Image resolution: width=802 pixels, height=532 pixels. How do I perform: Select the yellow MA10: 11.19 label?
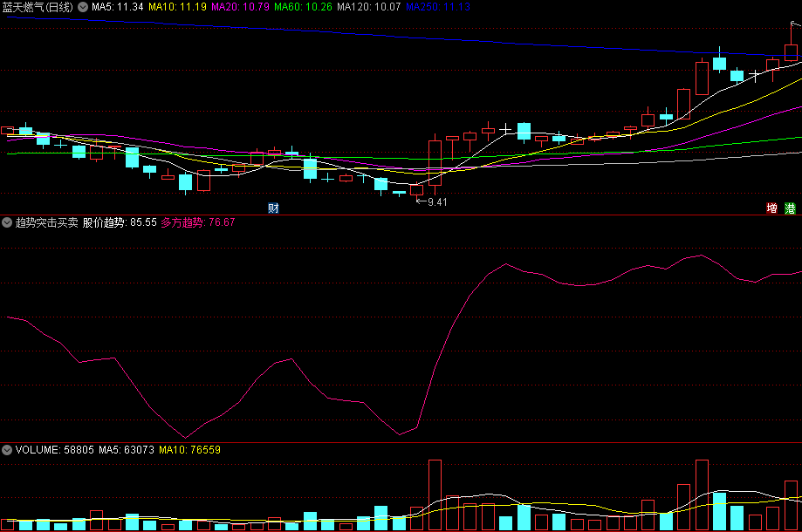177,7
